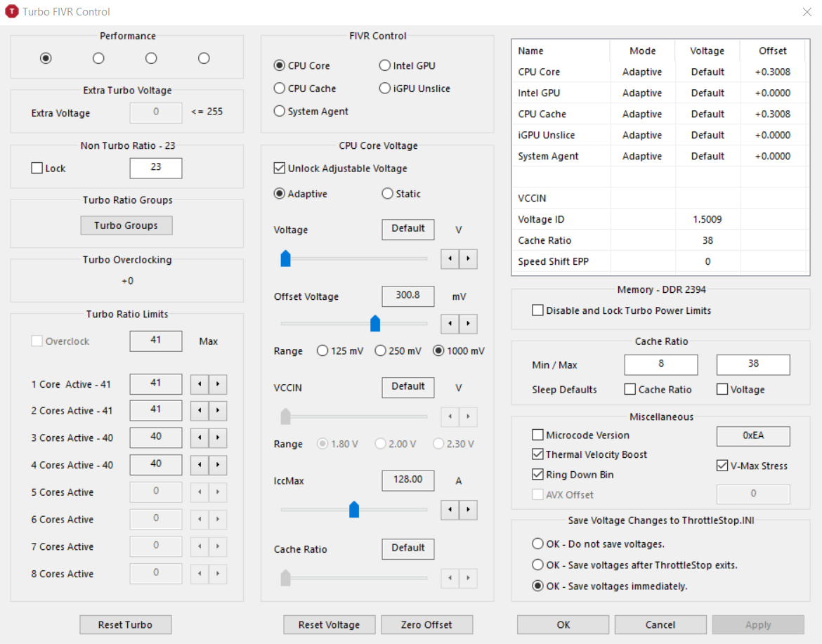Click the Mode column header in table
Viewport: 822px width, 644px height.
pyautogui.click(x=643, y=51)
